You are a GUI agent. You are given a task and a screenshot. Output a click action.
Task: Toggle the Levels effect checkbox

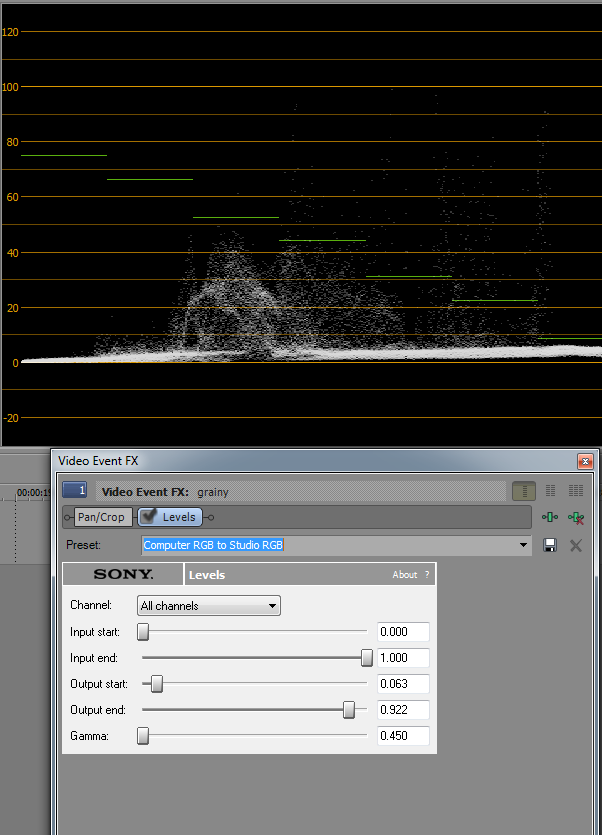tap(148, 517)
